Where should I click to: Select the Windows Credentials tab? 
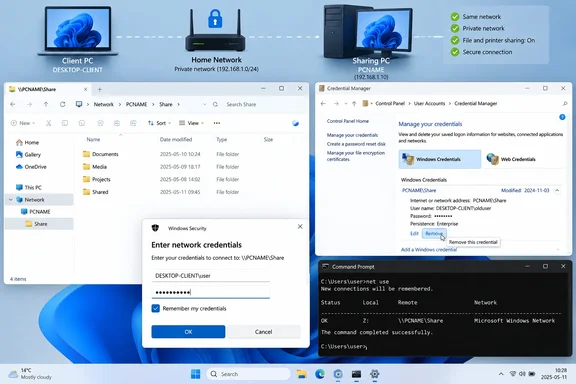(440, 159)
